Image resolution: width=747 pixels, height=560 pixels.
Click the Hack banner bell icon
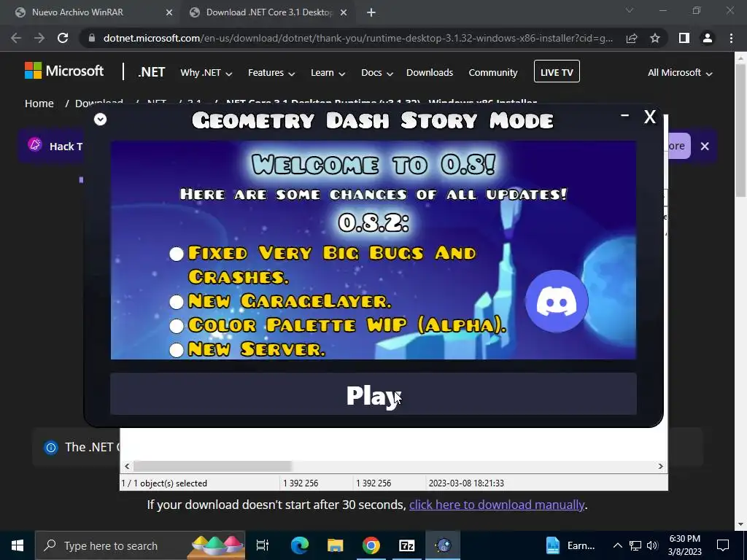pyautogui.click(x=35, y=144)
